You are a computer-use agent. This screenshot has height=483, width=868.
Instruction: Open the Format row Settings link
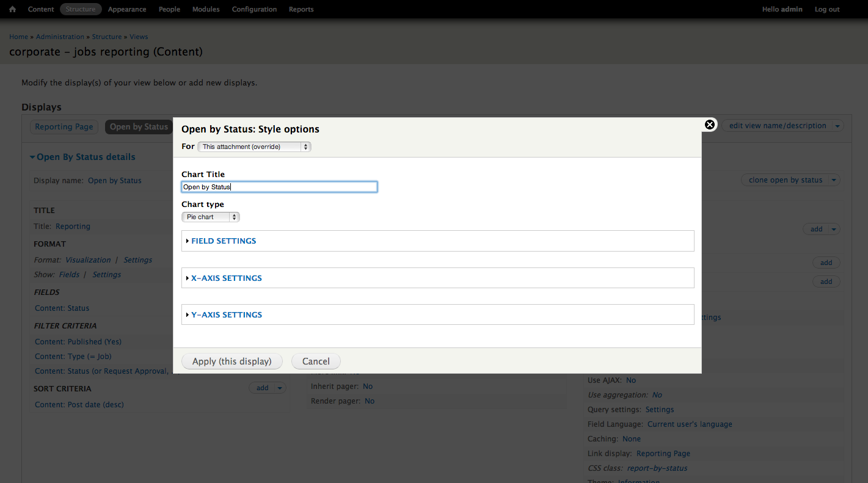coord(138,260)
